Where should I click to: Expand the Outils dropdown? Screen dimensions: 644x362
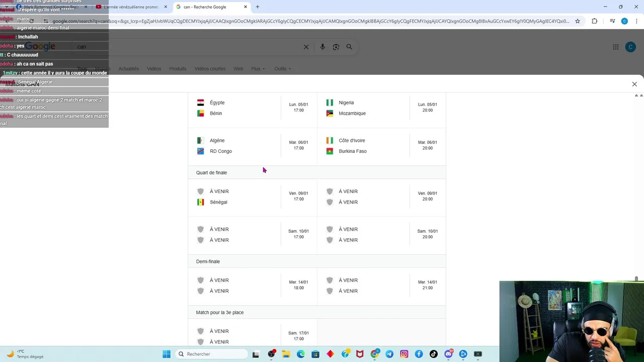coord(282,69)
